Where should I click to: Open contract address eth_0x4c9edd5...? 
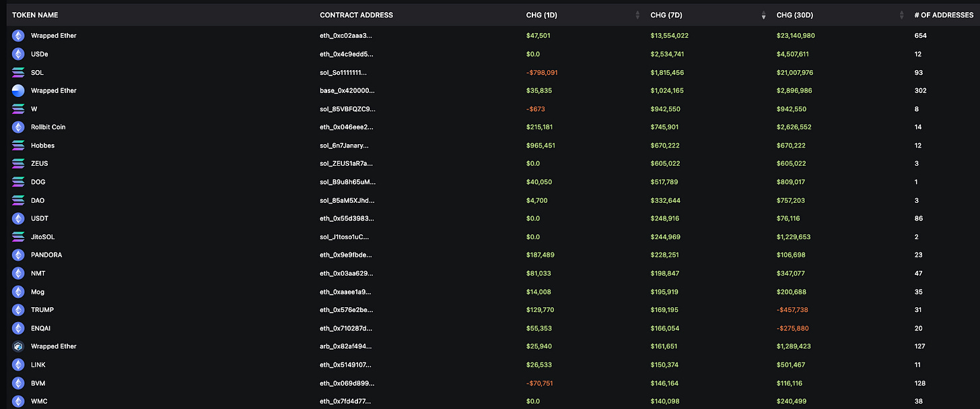coord(346,54)
